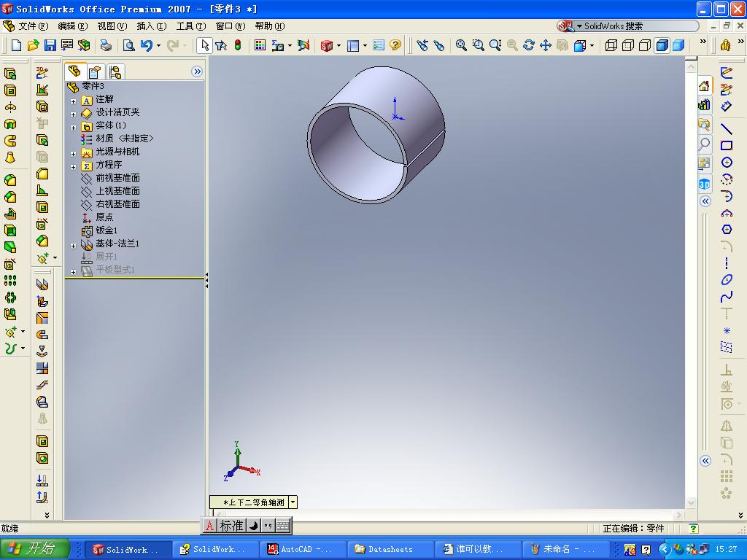Open the 帮助(H) menu
This screenshot has height=560, width=747.
click(x=270, y=26)
